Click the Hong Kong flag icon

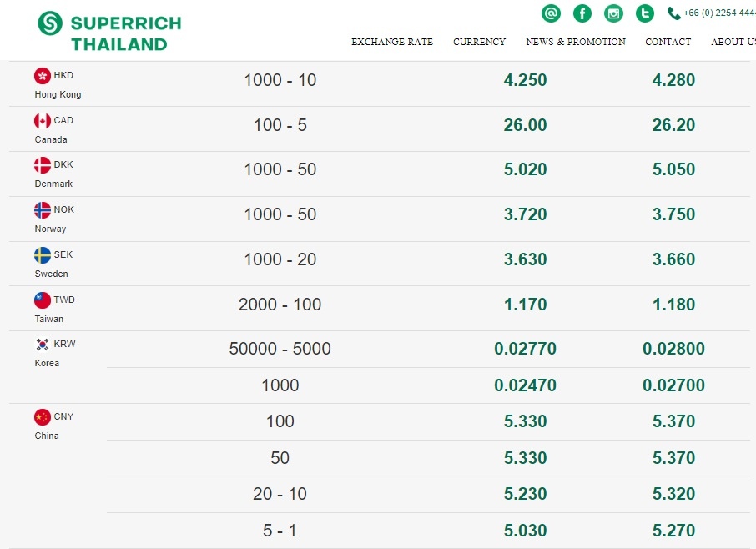click(43, 76)
